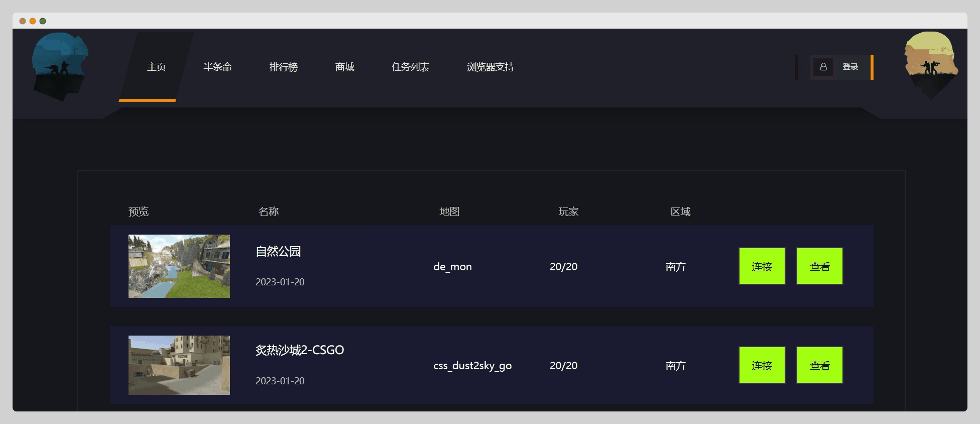This screenshot has width=980, height=424.
Task: View details of the 自然公园 server
Action: coord(819,266)
